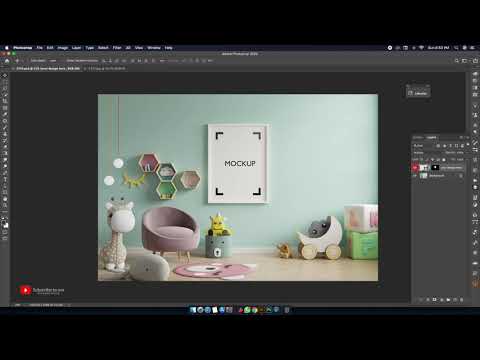The height and width of the screenshot is (360, 480).
Task: Select the Pen tool
Action: [x=5, y=173]
